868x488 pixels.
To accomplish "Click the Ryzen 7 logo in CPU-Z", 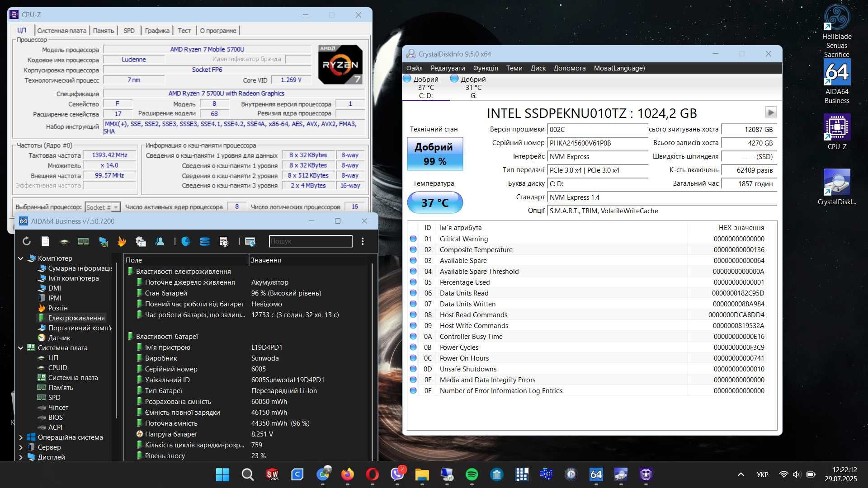I will tap(340, 65).
